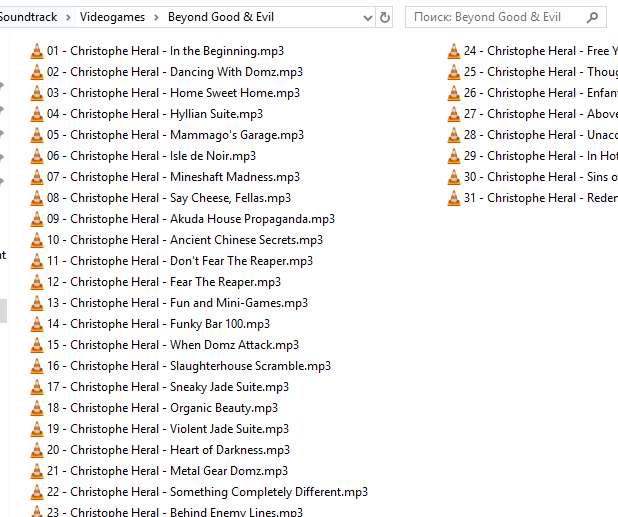Select file 07 - Mineshaft Madness.mp3
618x517 pixels.
tap(165, 177)
